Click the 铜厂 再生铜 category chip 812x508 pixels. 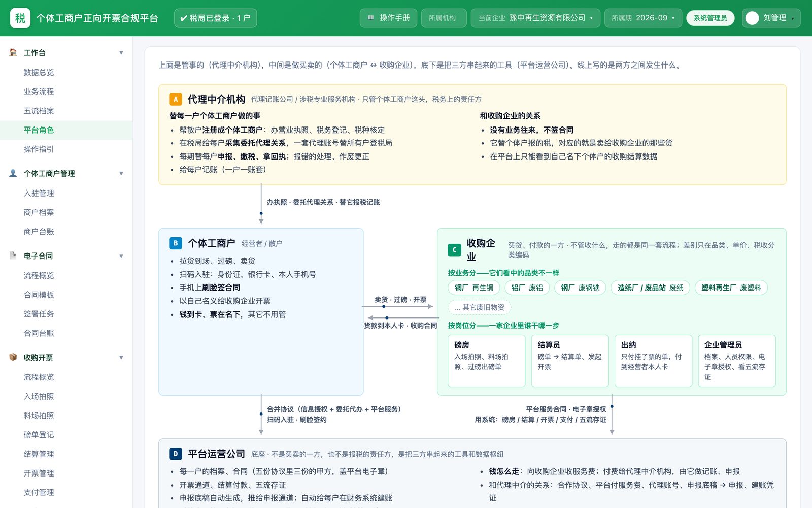click(x=474, y=288)
